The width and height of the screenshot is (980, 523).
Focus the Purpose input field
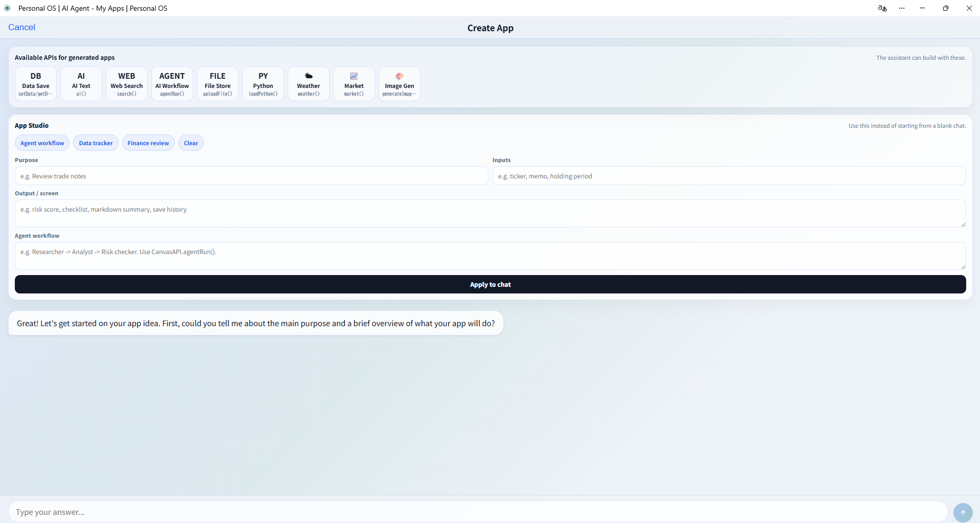point(251,176)
